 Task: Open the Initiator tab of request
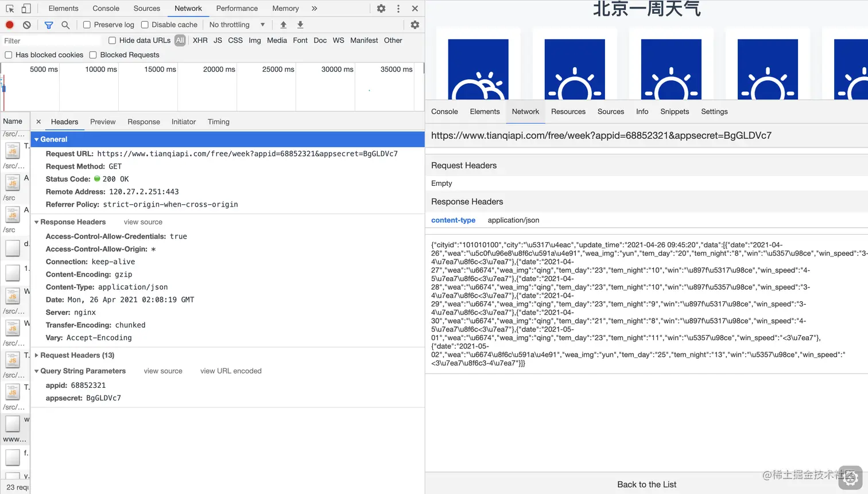coord(184,122)
